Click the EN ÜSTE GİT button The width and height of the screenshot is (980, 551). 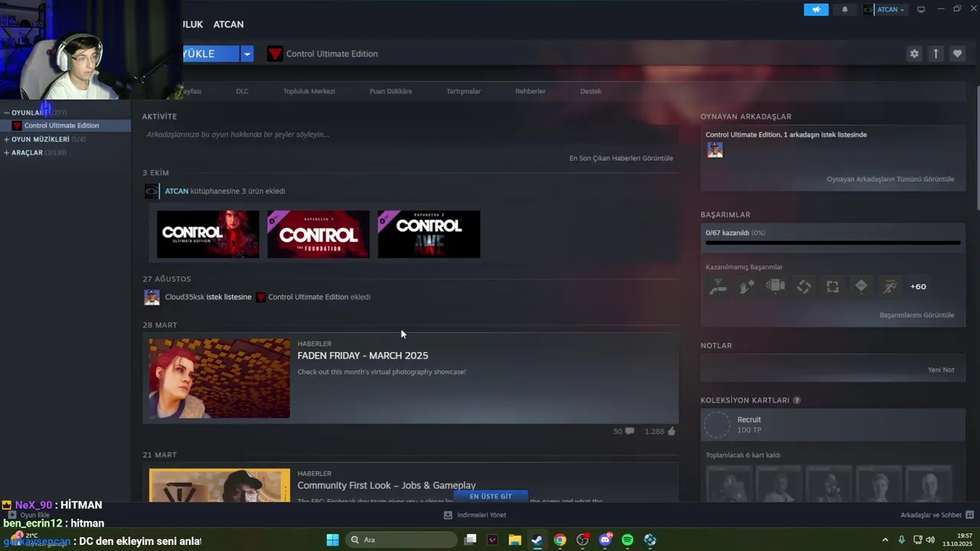[491, 497]
